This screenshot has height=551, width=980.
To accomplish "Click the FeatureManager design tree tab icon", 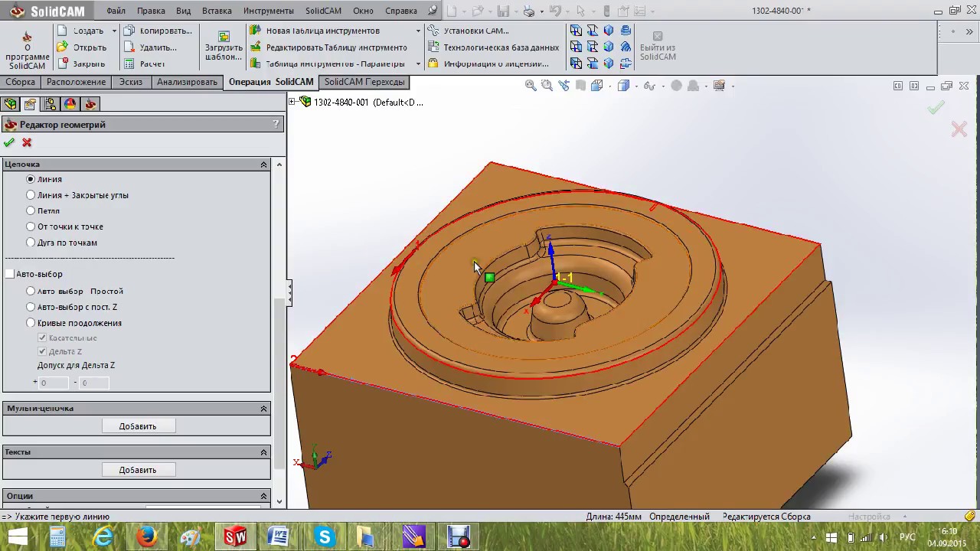I will pyautogui.click(x=11, y=104).
